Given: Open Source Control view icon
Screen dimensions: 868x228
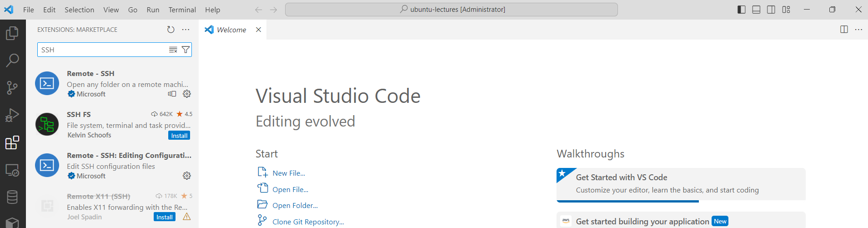Looking at the screenshot, I should tap(12, 88).
